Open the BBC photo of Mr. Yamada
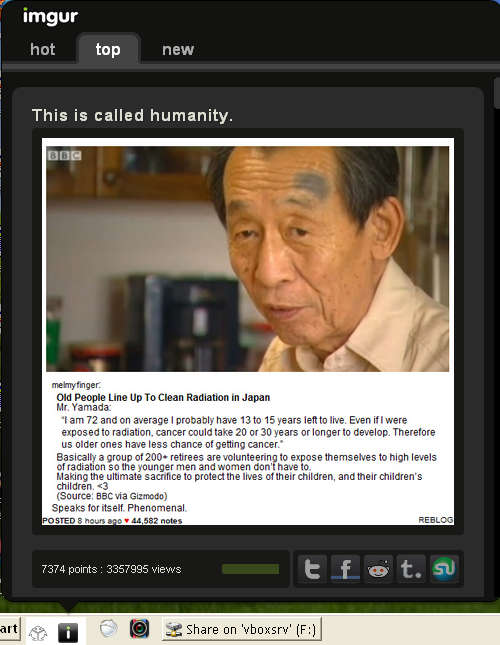 (248, 259)
